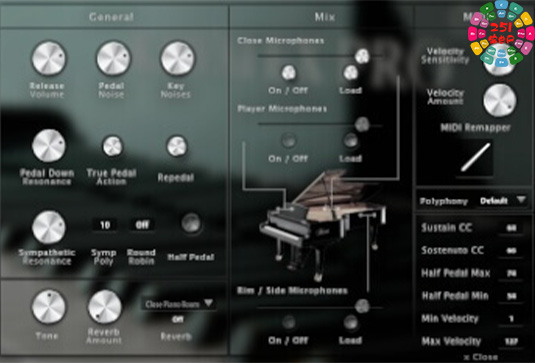Click the Velocity Amount knob
The width and height of the screenshot is (535, 363).
click(500, 100)
